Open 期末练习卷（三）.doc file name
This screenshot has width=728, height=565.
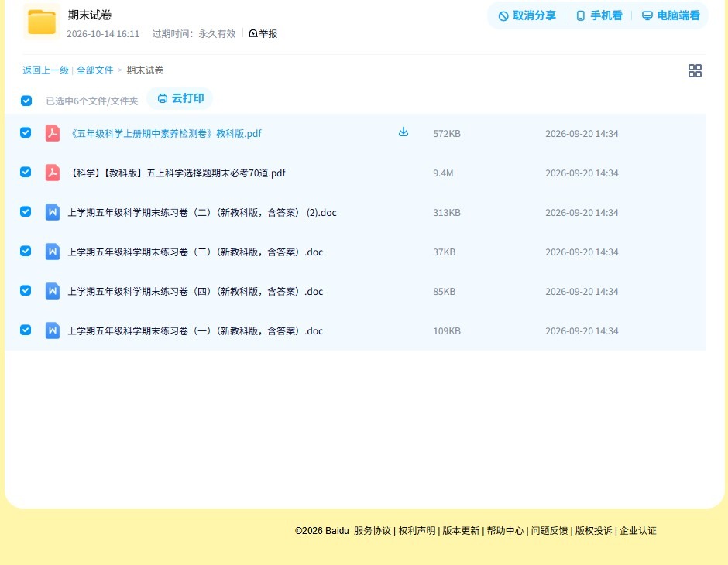click(195, 252)
